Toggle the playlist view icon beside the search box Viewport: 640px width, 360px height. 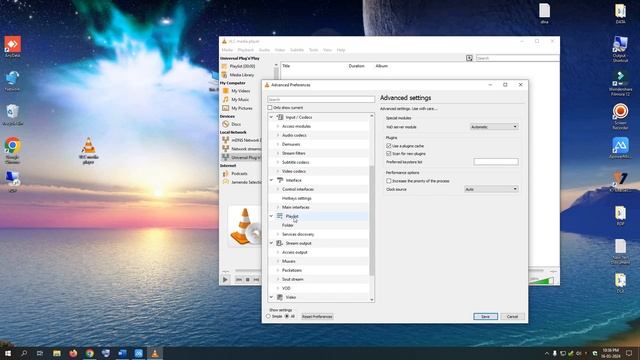469,58
